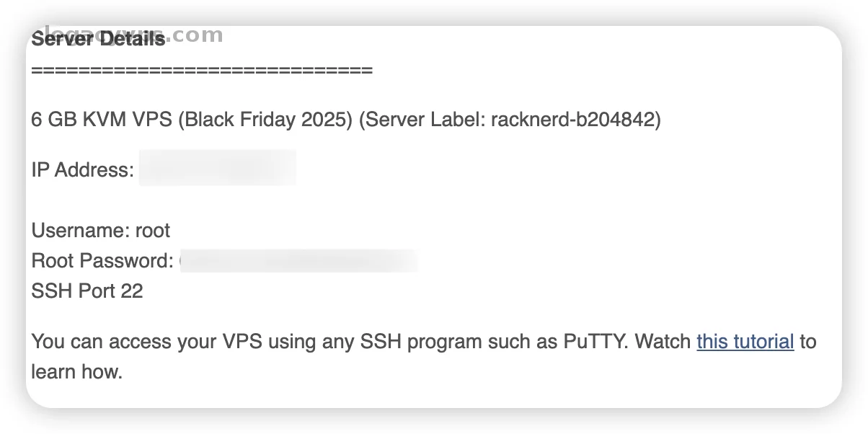The height and width of the screenshot is (434, 868).
Task: Click the equals-sign separator line
Action: click(x=202, y=71)
